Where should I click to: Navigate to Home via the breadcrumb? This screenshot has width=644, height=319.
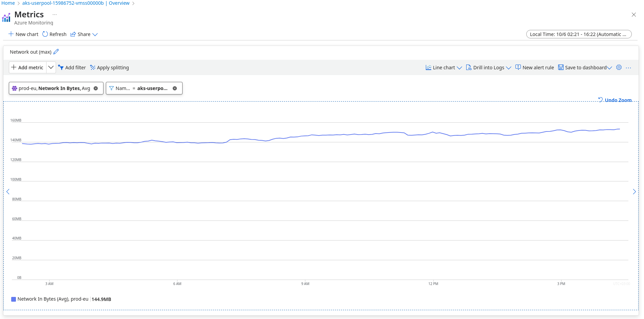(x=8, y=3)
